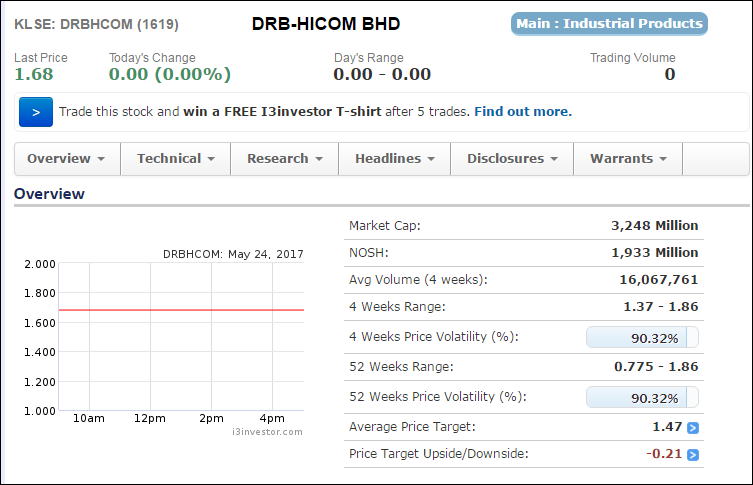Click the downside value -0.21
The width and height of the screenshot is (753, 485).
coord(664,454)
